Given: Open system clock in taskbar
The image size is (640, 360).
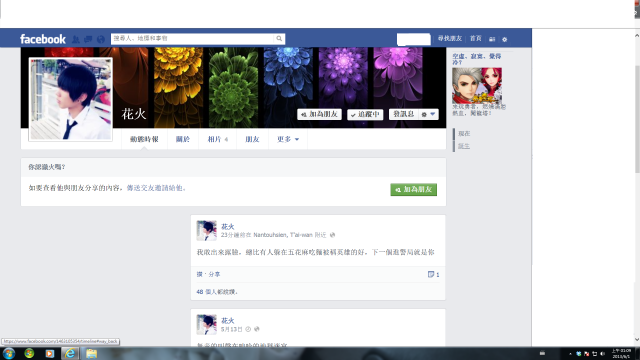Looking at the screenshot, I should coord(621,353).
